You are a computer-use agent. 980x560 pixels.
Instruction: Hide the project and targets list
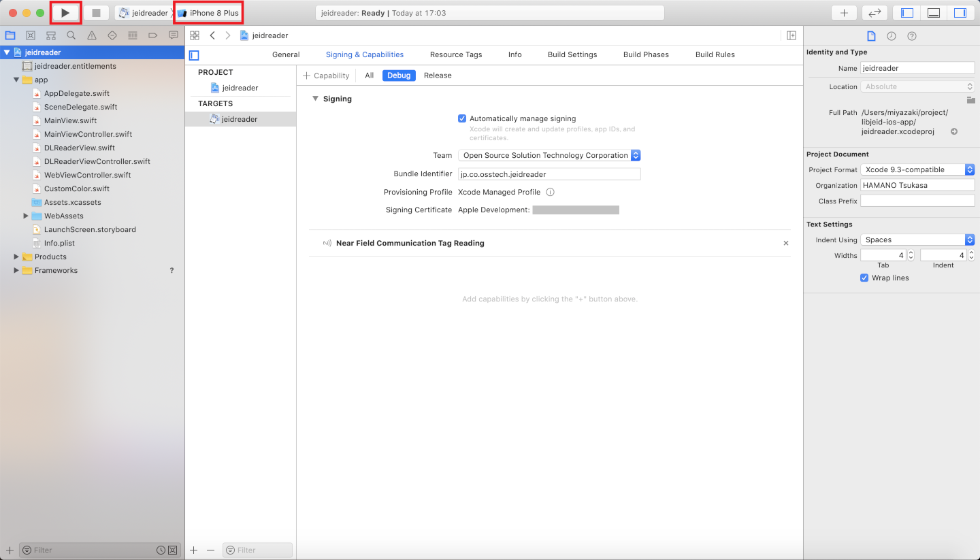coord(194,55)
